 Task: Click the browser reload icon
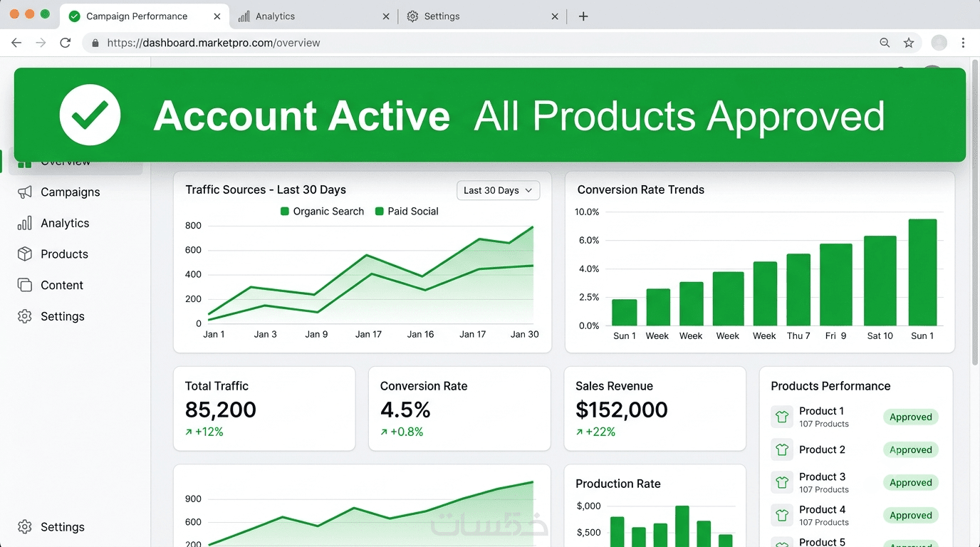click(x=66, y=43)
